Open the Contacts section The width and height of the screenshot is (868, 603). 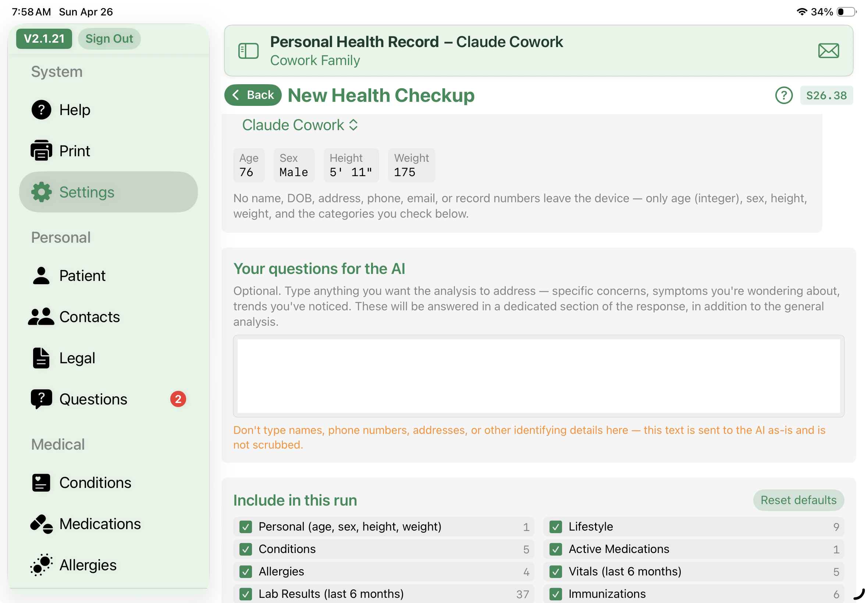[x=108, y=317]
